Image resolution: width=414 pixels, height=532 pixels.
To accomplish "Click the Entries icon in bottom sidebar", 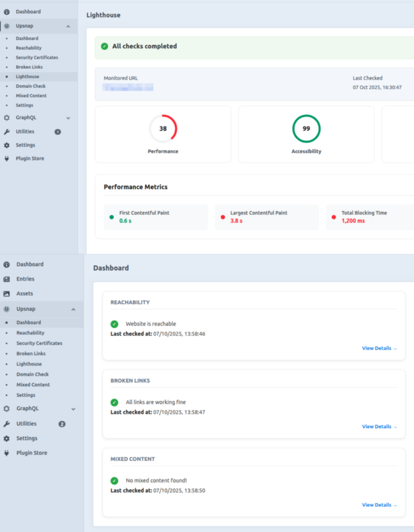I will (7, 279).
